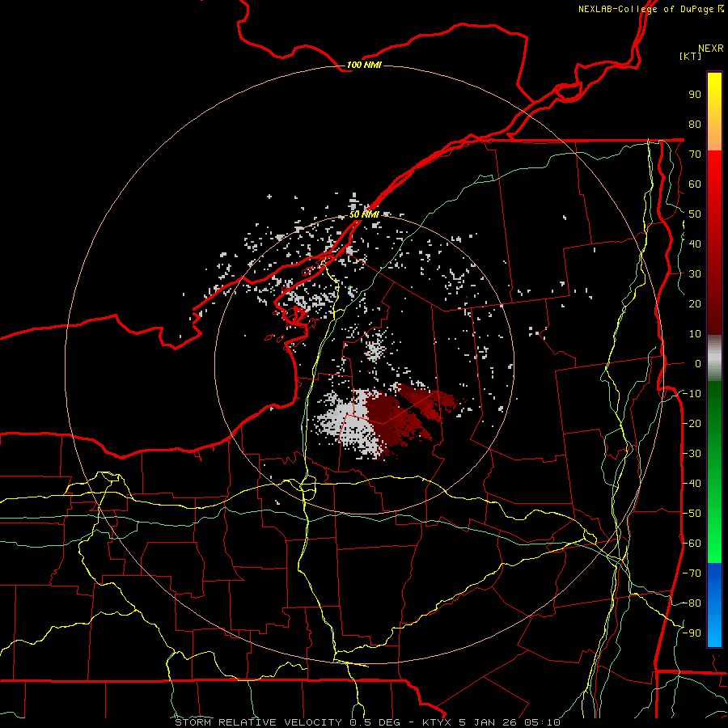
Task: Click the 90 value on velocity scale
Action: [x=695, y=95]
